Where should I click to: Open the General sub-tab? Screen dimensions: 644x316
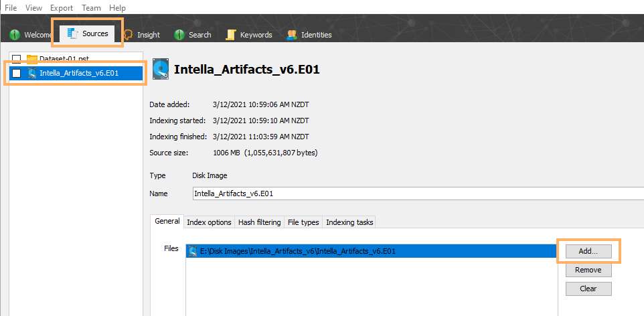(x=167, y=221)
